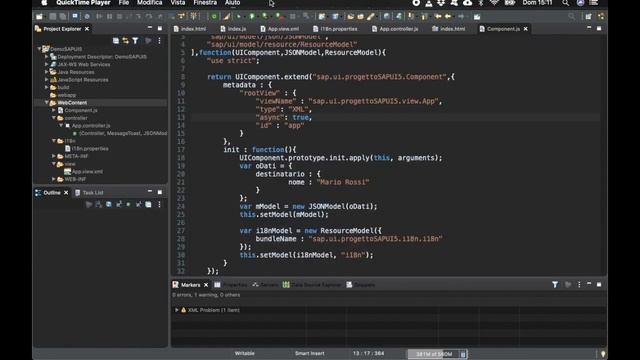Click Run External Tools icon with red toolbox
This screenshot has height=360, width=640.
click(279, 16)
